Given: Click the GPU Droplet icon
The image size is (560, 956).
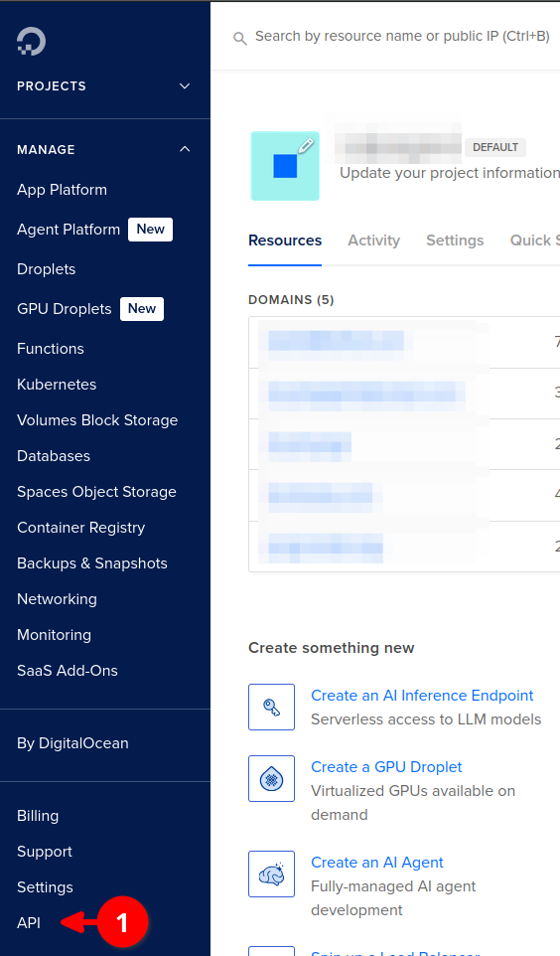Looking at the screenshot, I should point(271,778).
